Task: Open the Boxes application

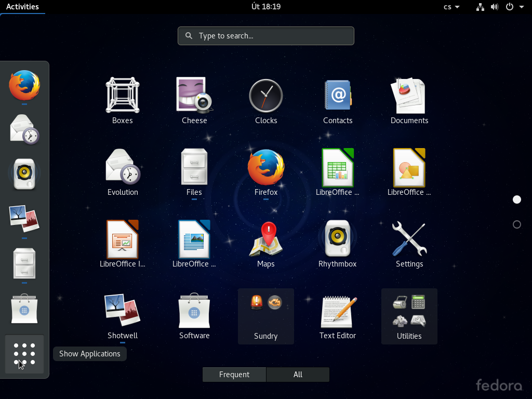Action: click(x=123, y=100)
